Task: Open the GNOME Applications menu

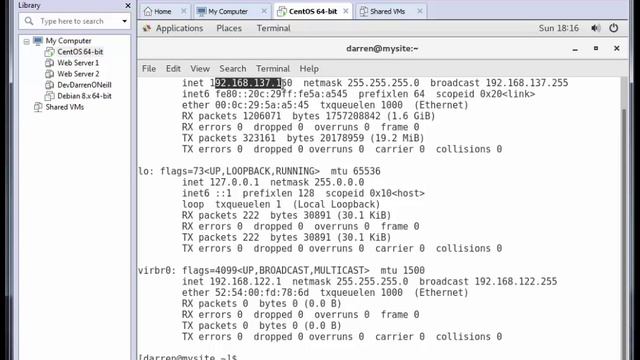Action: tap(179, 28)
